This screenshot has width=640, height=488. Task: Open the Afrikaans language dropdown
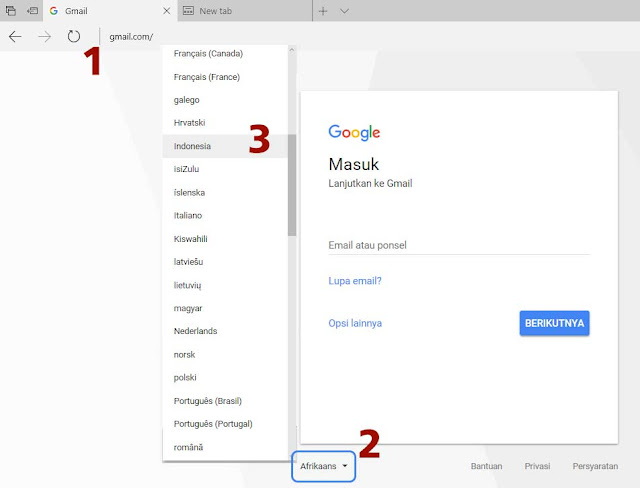[x=323, y=466]
